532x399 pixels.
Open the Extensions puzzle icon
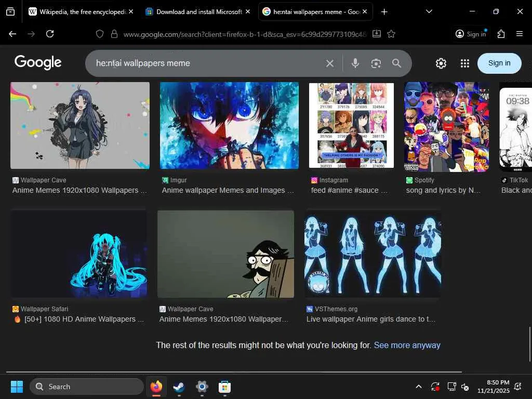coord(501,34)
